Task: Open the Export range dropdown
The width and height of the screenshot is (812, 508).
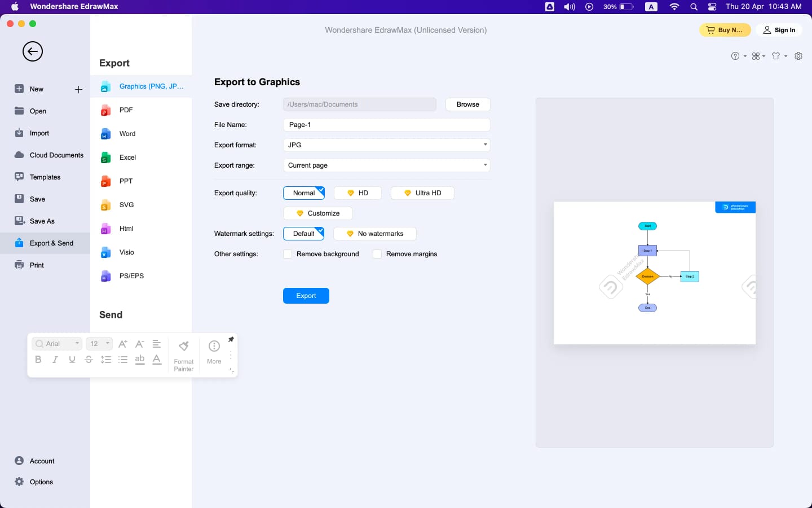Action: [386, 165]
